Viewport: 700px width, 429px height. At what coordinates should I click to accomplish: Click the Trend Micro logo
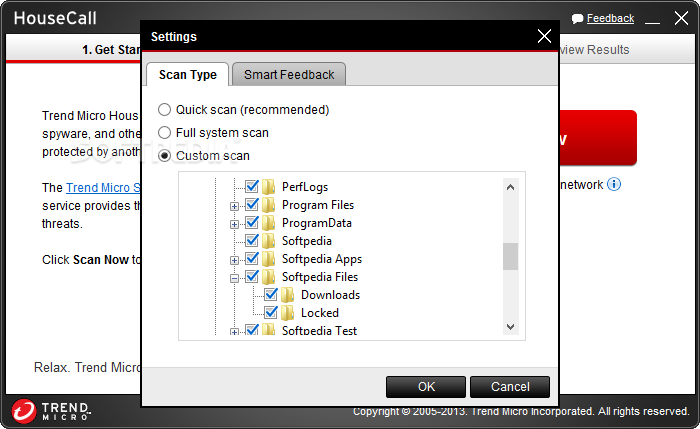point(51,411)
